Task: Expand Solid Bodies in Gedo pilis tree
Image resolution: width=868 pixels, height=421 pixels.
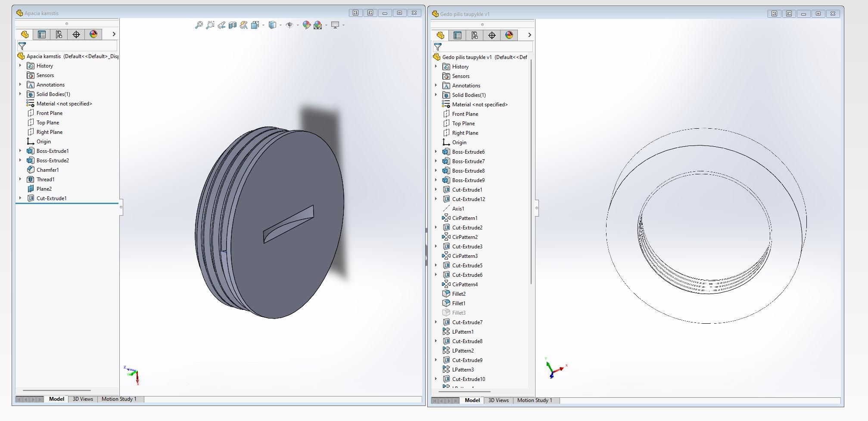Action: [435, 95]
